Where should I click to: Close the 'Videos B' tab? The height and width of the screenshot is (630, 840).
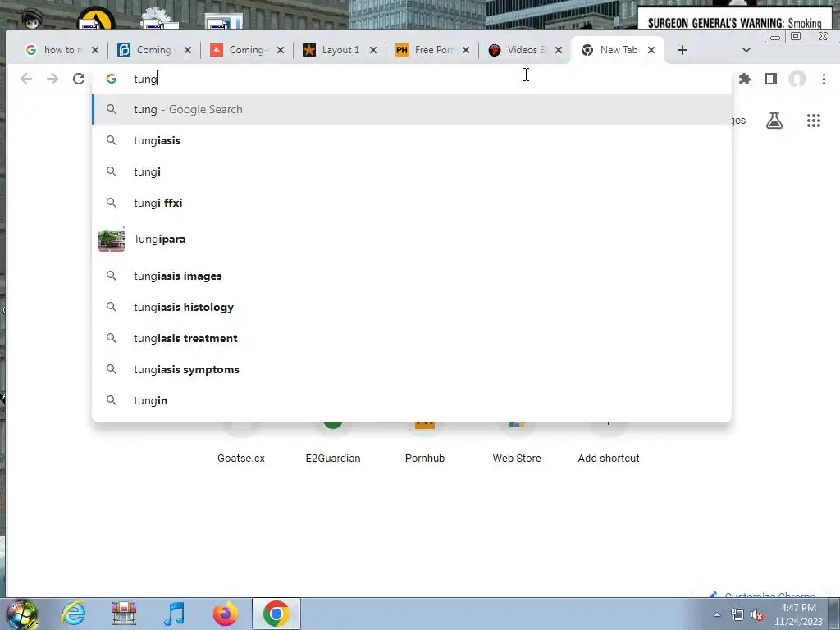click(559, 50)
